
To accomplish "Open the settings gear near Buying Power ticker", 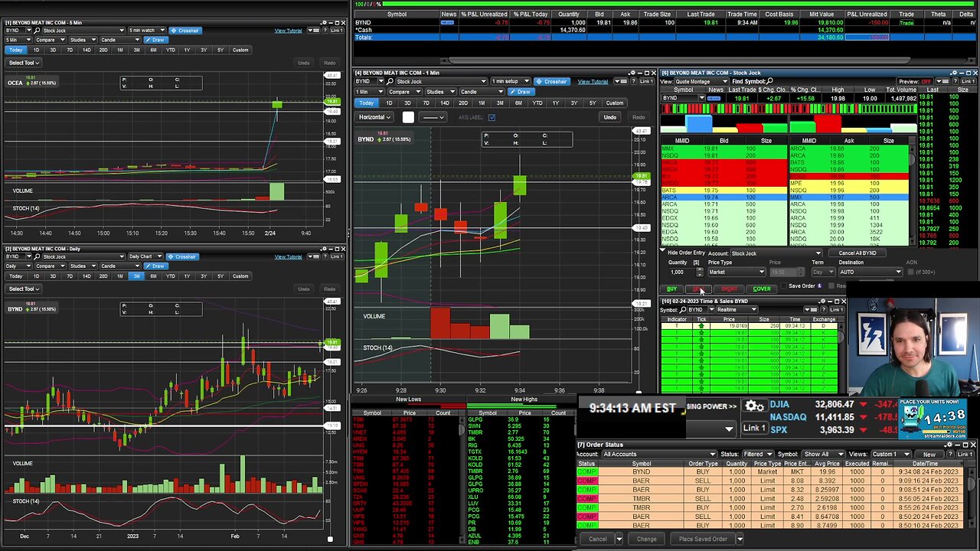I will pos(754,406).
